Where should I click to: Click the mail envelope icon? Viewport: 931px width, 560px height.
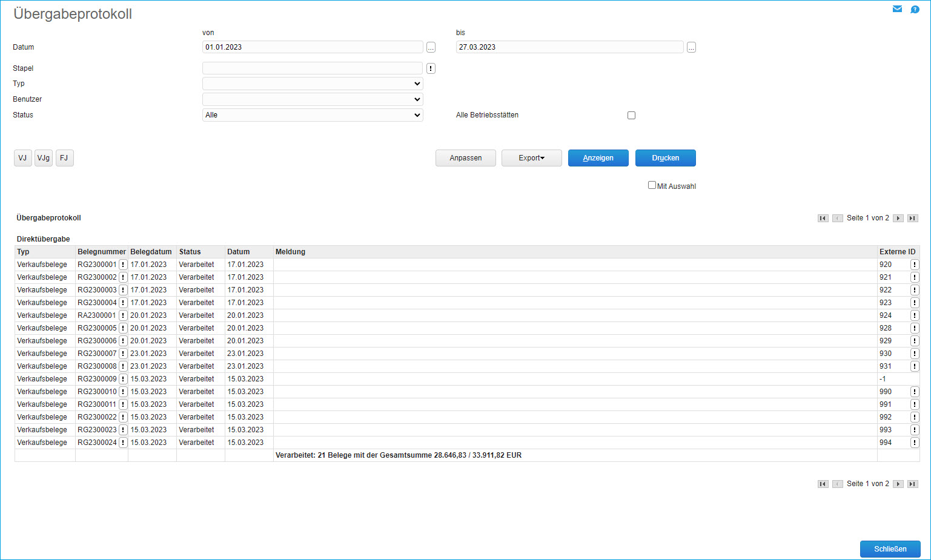pos(897,9)
